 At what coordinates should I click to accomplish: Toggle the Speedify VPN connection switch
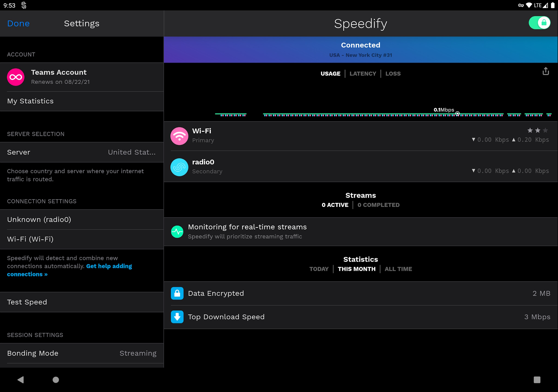coord(539,23)
